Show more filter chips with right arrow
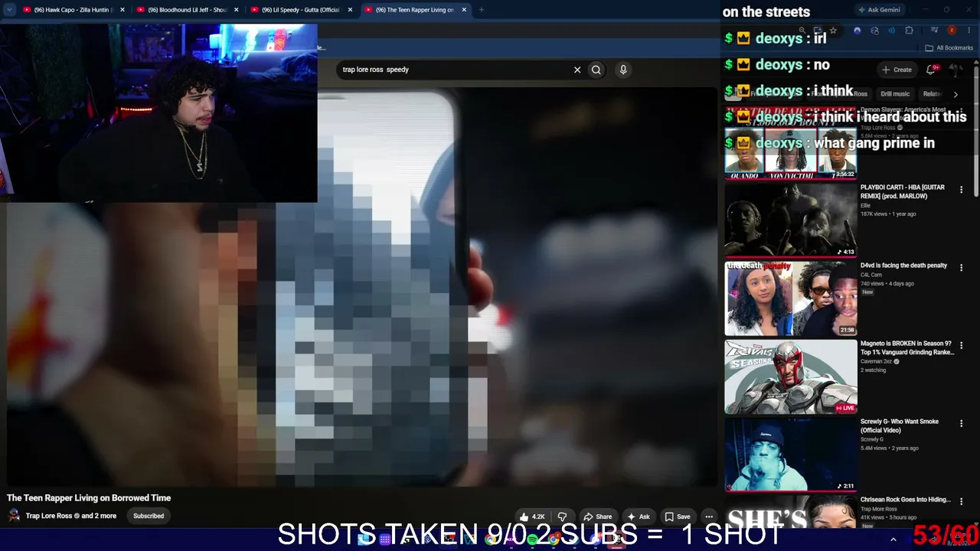Screen dimensions: 980x551 coord(955,94)
